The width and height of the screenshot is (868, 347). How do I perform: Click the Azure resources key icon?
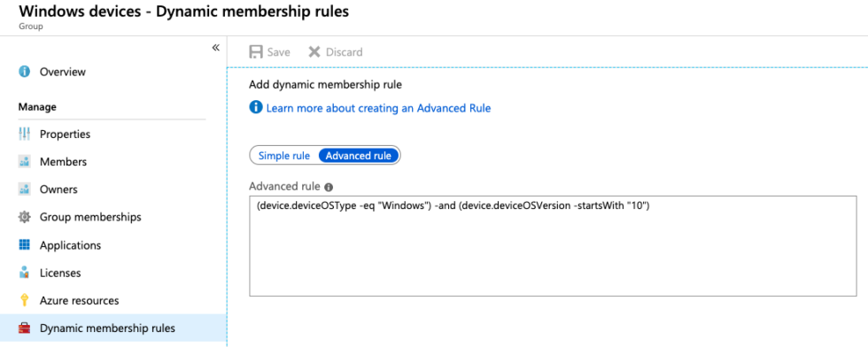pyautogui.click(x=25, y=300)
